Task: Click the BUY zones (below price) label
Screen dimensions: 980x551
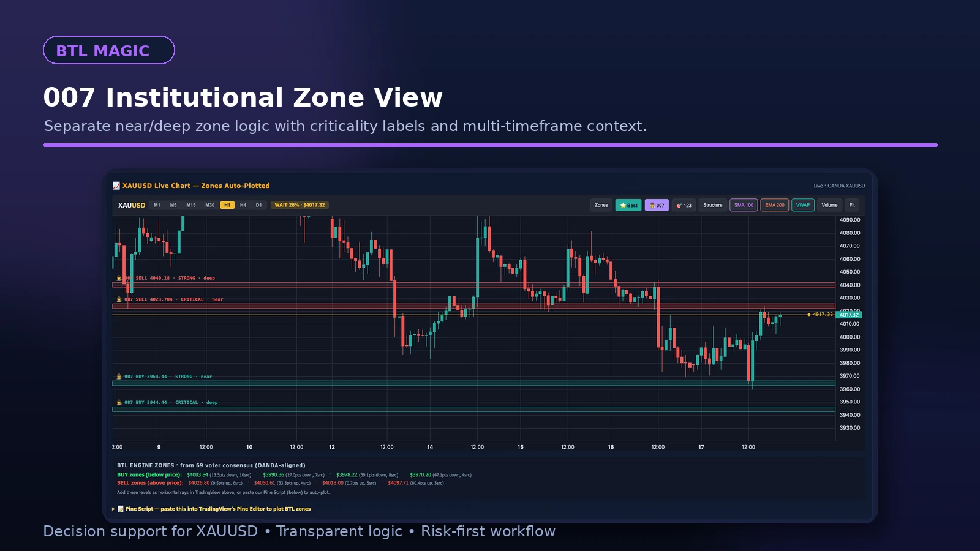Action: (x=149, y=474)
